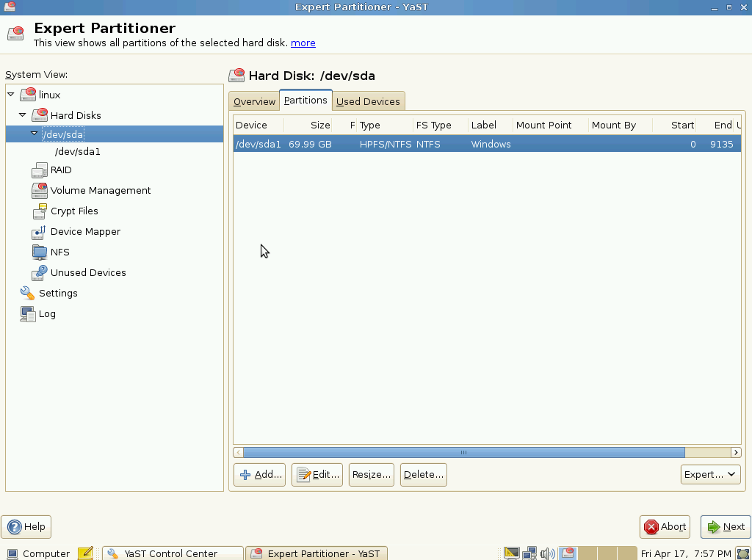
Task: Sort by the Type column header
Action: [x=385, y=125]
